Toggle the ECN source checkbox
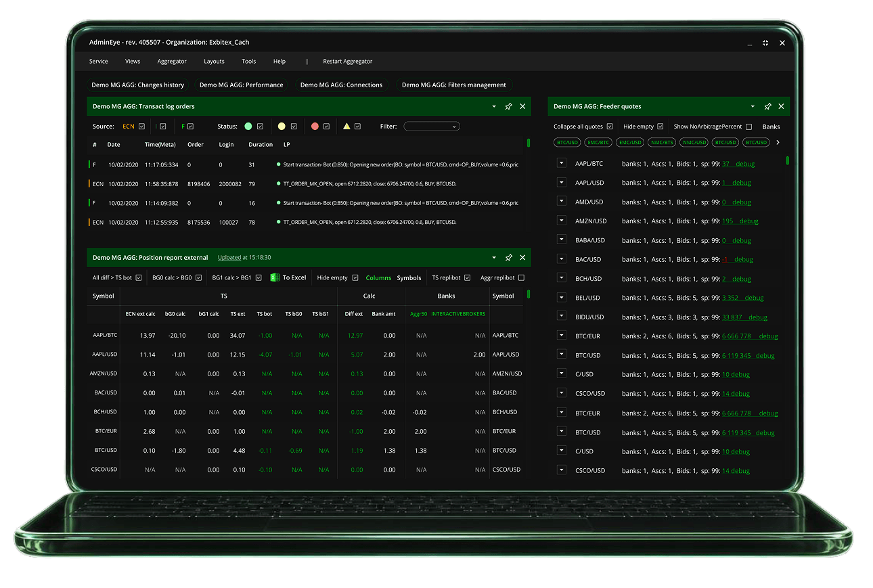 pyautogui.click(x=141, y=126)
